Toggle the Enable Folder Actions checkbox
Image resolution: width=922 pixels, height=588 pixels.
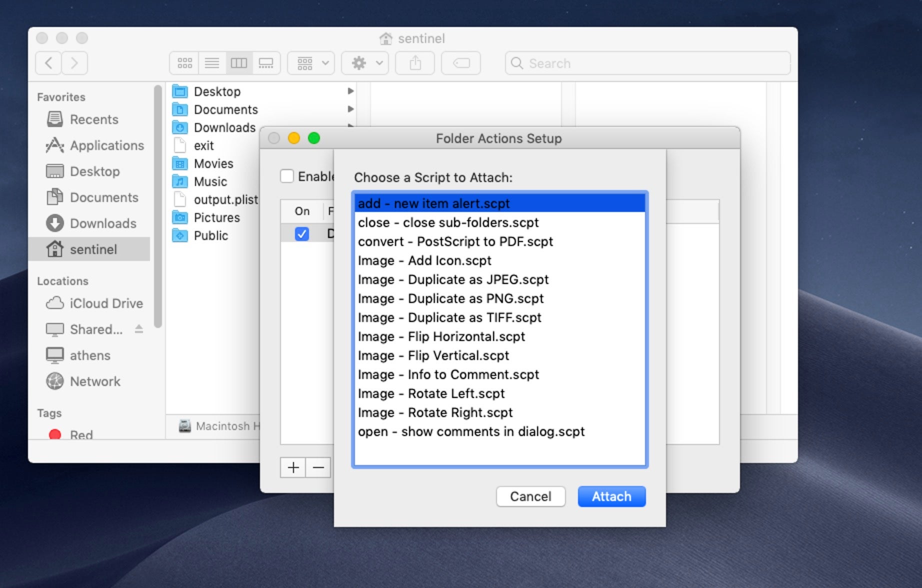[287, 176]
